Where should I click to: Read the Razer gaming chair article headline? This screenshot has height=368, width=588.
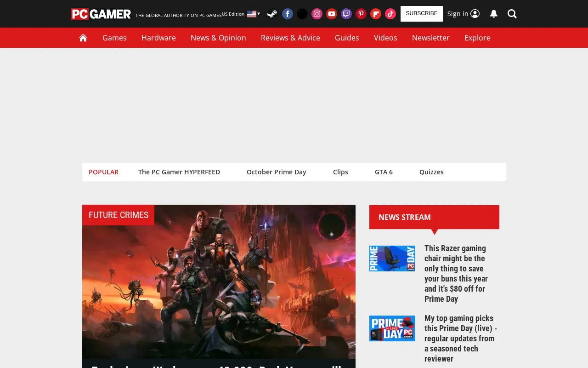(x=457, y=274)
